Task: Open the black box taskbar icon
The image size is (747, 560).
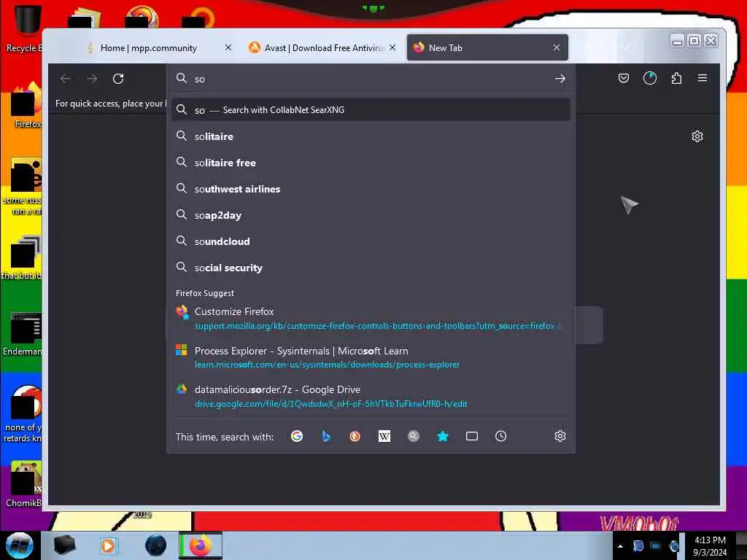Action: point(65,545)
